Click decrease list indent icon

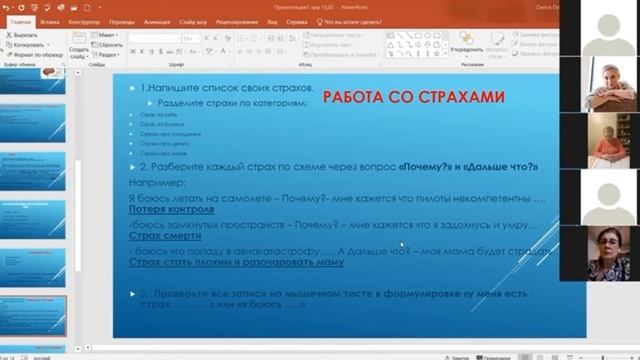[x=271, y=38]
